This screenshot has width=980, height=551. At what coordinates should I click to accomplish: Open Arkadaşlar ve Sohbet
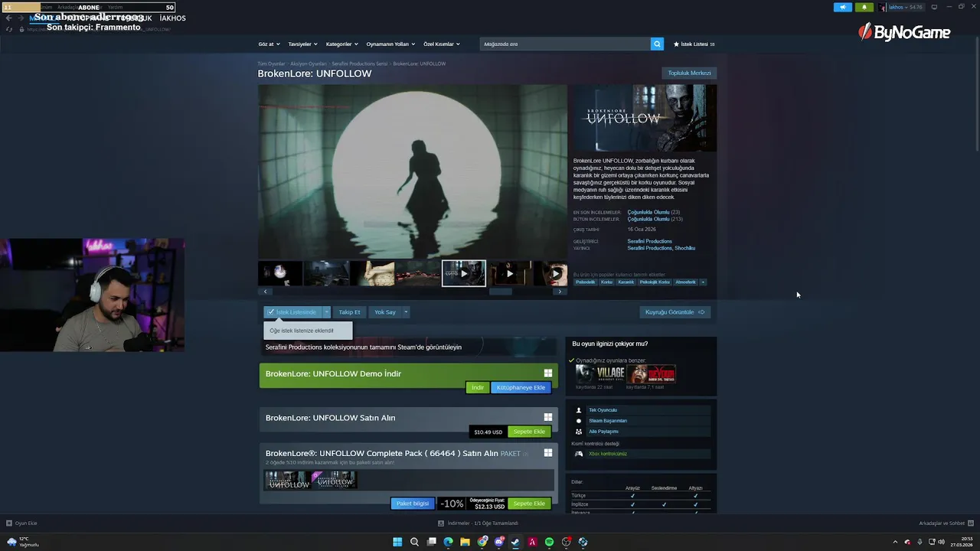(945, 523)
